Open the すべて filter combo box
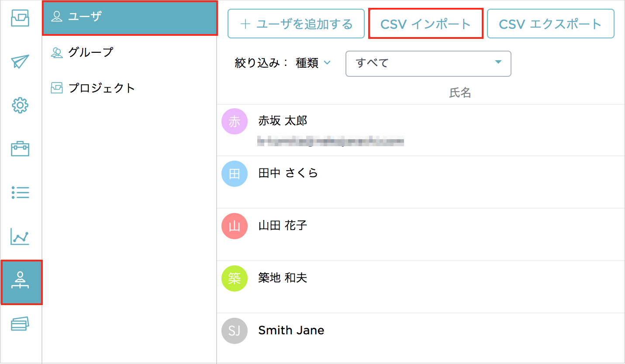Screen dimensions: 625x364 pos(428,64)
